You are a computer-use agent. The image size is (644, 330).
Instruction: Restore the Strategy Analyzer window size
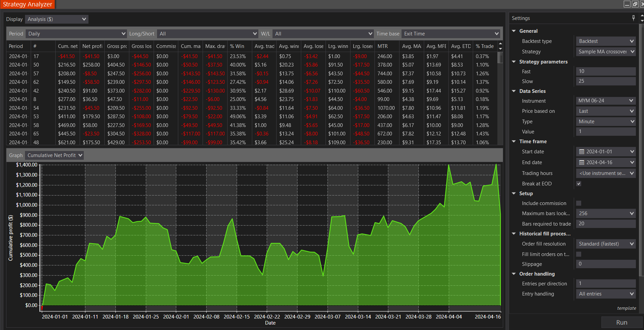coord(635,4)
